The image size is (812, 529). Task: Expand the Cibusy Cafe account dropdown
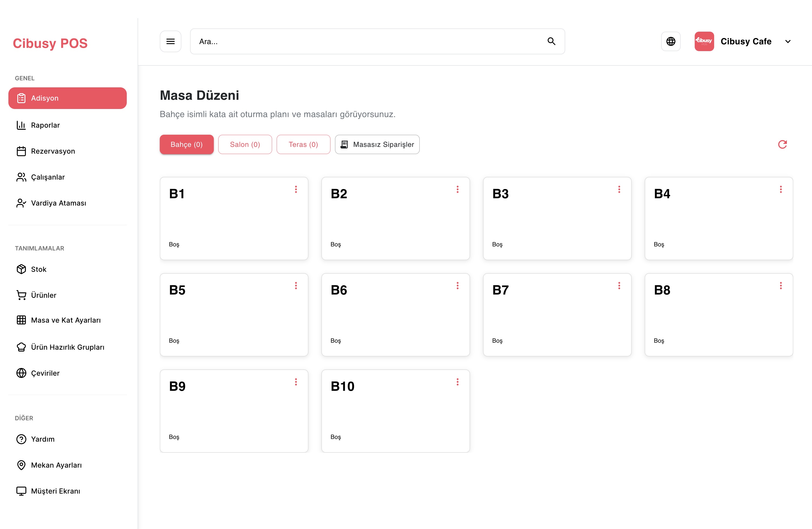point(787,42)
